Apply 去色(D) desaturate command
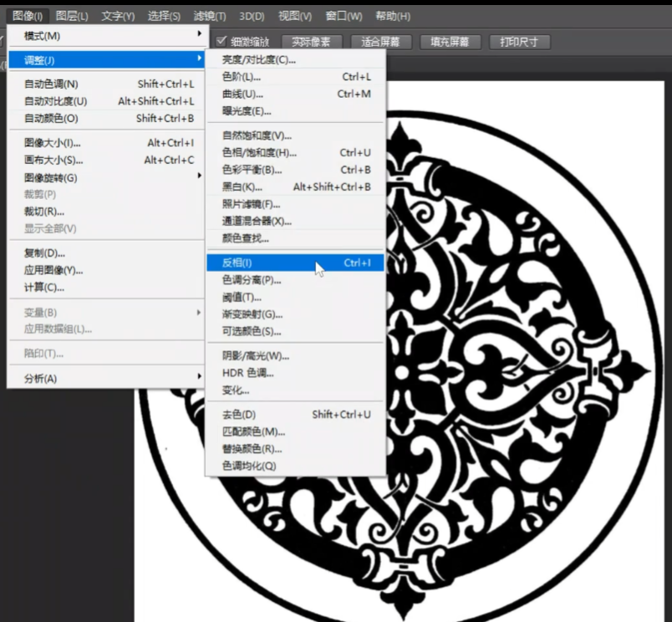 click(295, 415)
